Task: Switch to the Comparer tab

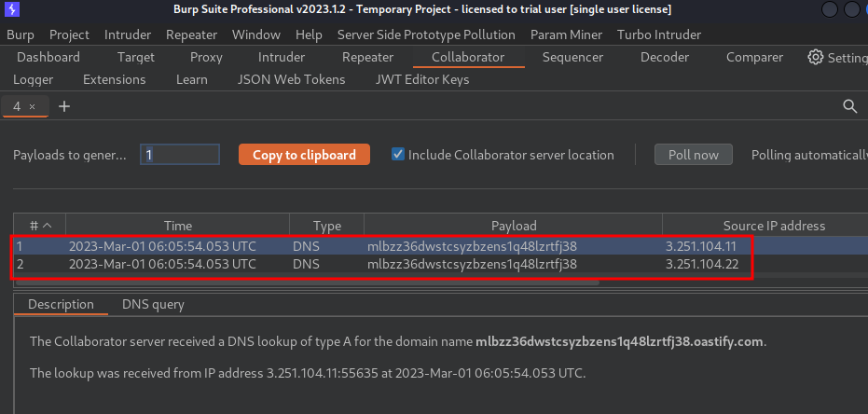Action: 754,57
